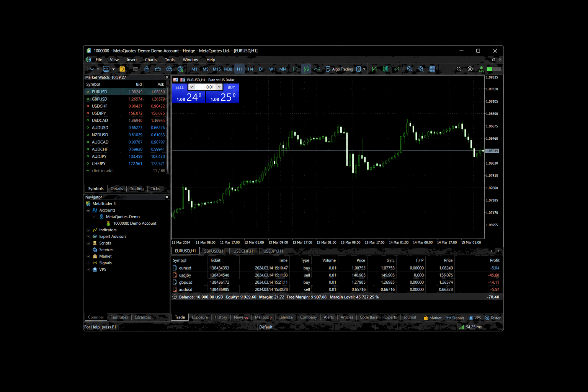
Task: Close the Navigator panel
Action: 167,197
